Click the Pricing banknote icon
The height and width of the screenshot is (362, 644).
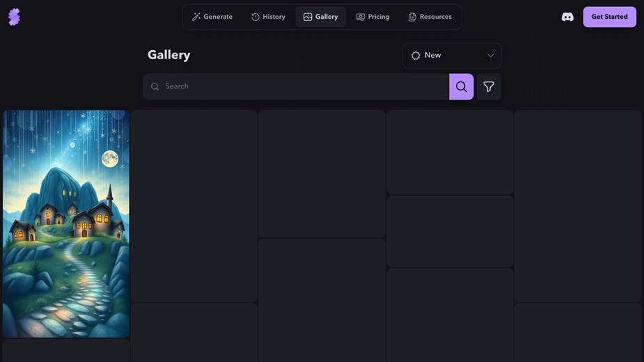[360, 17]
